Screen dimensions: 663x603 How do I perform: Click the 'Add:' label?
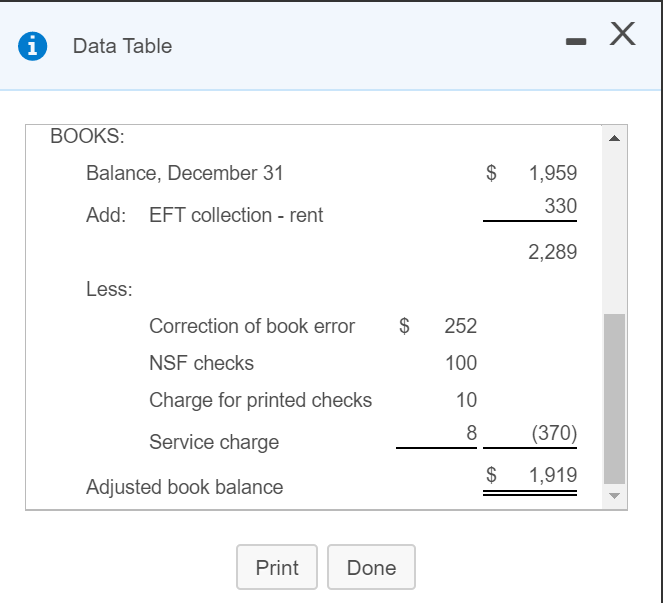pyautogui.click(x=106, y=215)
